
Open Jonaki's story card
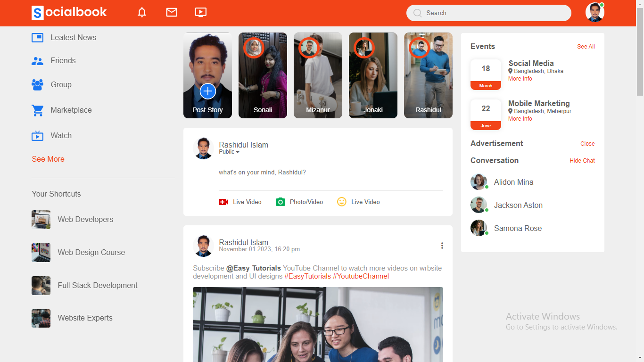(373, 75)
